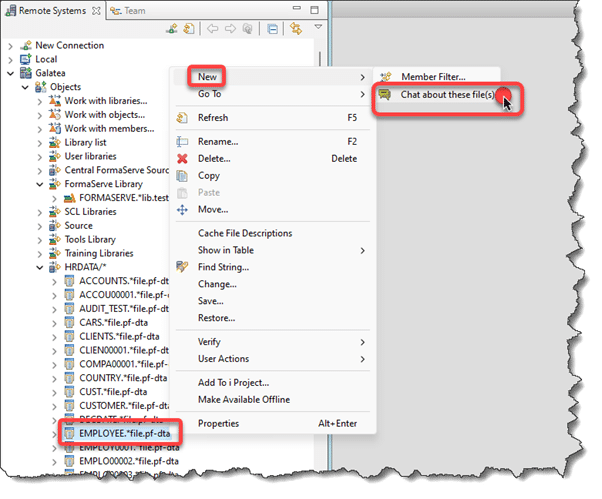Click the red Delete icon in the context menu
This screenshot has height=499, width=602.
[182, 158]
